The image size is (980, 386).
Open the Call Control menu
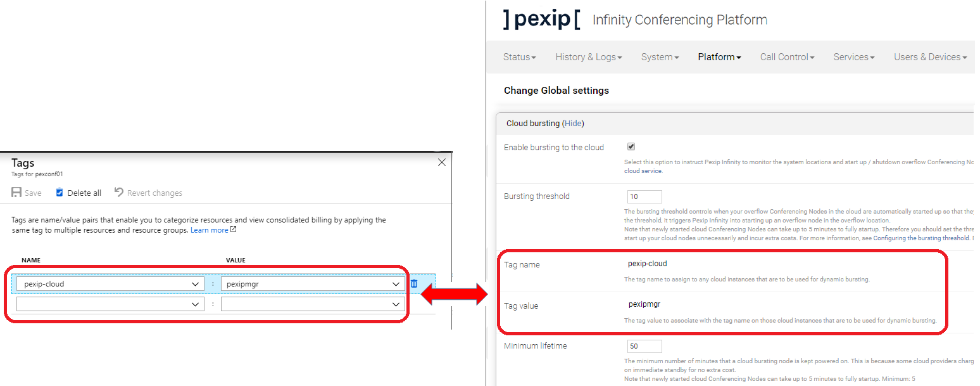pos(787,57)
